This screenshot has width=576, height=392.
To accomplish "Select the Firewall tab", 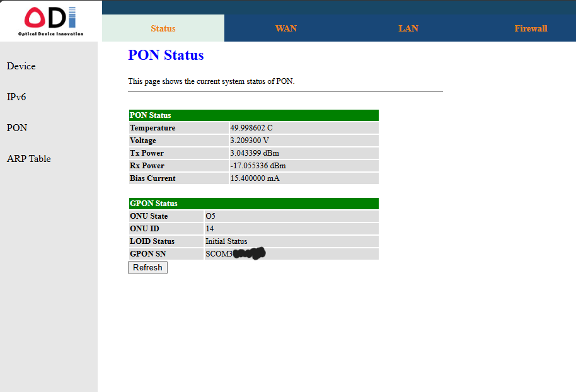I will point(531,28).
